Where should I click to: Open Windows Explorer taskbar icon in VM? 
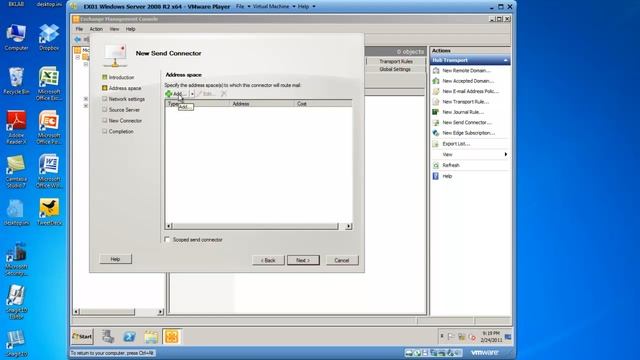(151, 337)
